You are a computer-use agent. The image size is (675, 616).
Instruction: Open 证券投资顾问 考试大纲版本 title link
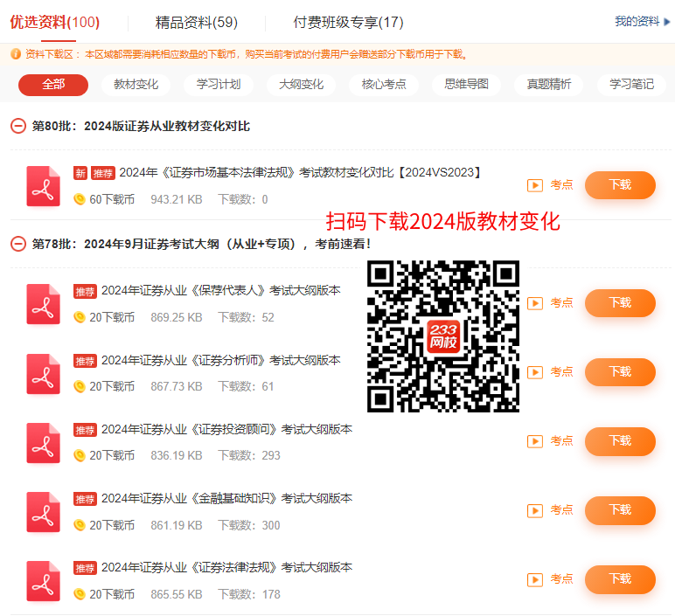[x=226, y=429]
